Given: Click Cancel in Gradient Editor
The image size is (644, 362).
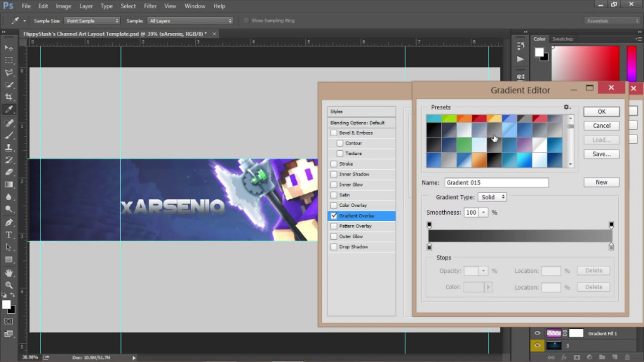Looking at the screenshot, I should click(602, 126).
